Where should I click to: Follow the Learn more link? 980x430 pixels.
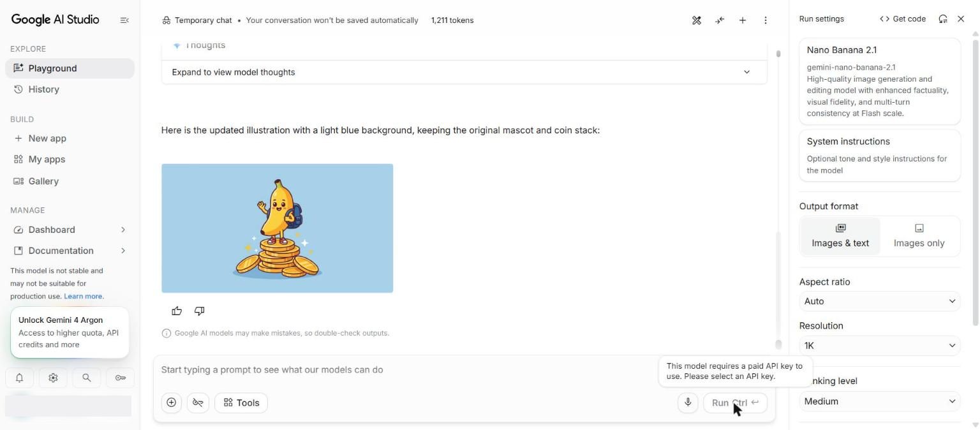(x=83, y=296)
